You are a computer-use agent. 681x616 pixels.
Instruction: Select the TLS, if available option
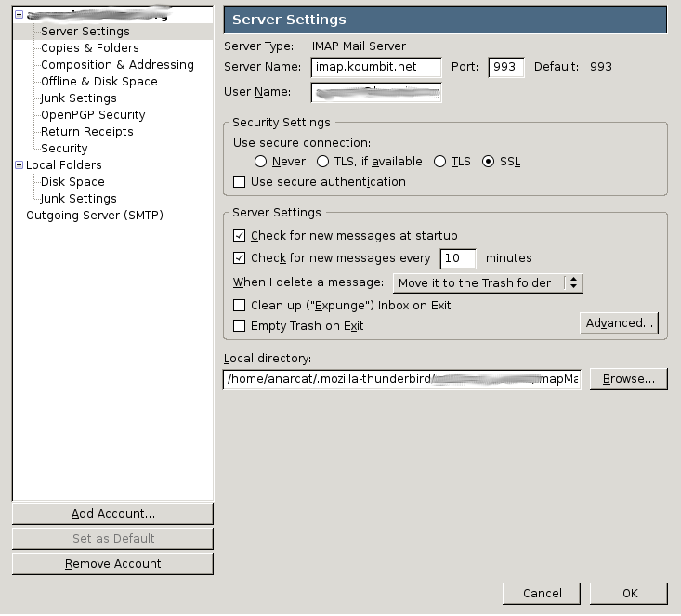click(x=323, y=162)
